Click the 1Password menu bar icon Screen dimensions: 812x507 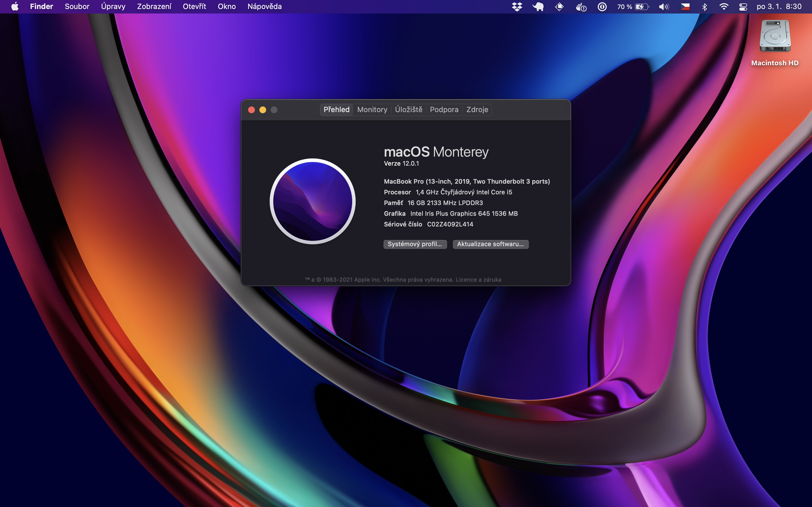pos(602,7)
